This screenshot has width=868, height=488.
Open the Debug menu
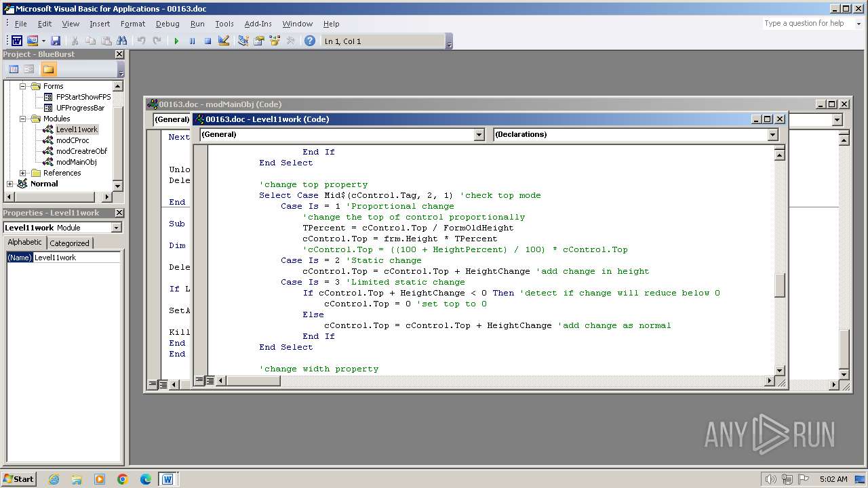tap(167, 24)
